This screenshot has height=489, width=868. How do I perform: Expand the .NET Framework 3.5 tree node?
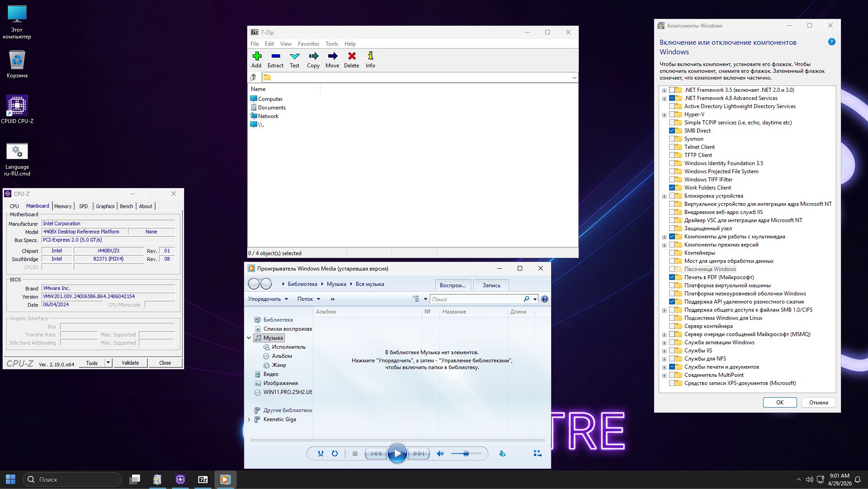tap(664, 90)
